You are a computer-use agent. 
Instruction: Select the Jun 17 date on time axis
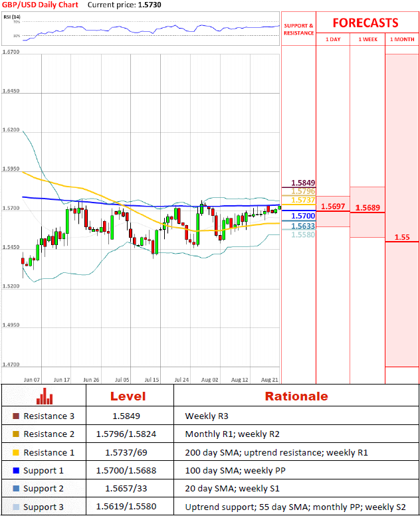click(62, 380)
